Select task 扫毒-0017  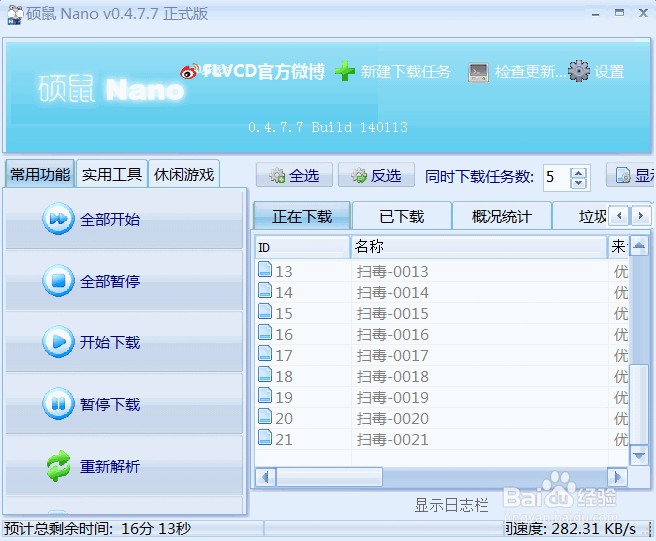(392, 355)
